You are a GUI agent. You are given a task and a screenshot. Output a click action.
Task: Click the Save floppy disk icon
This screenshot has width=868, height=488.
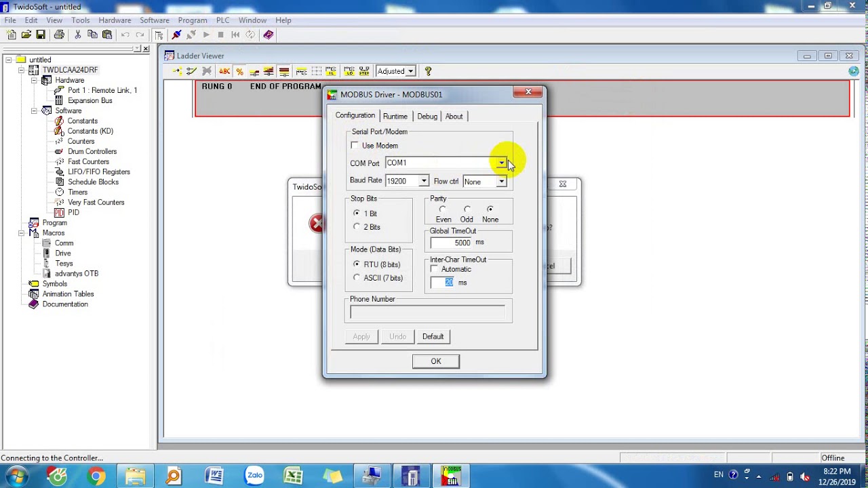click(x=41, y=35)
